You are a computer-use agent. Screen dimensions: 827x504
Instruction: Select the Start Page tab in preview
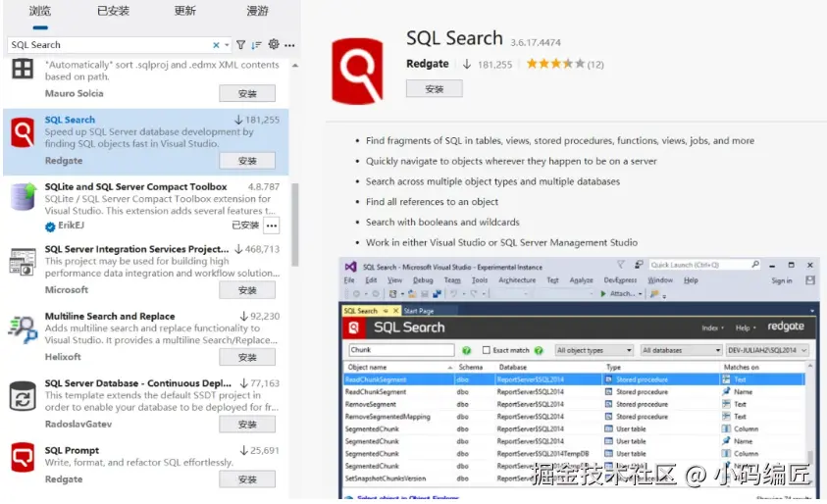418,311
